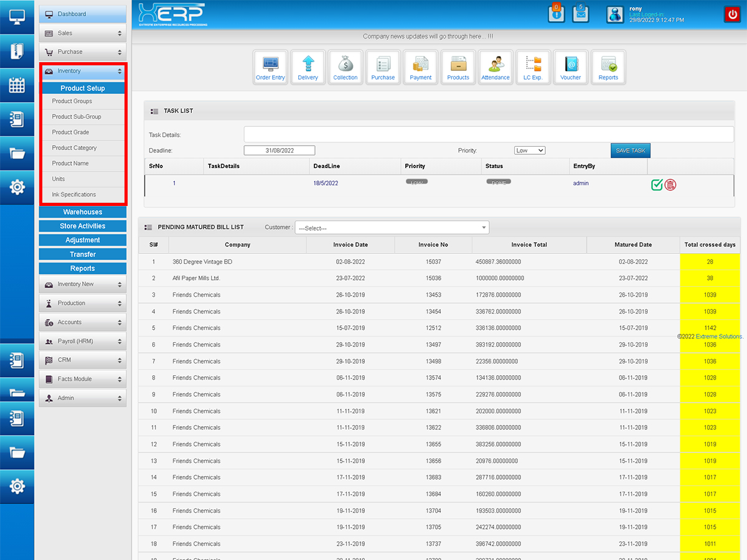This screenshot has width=747, height=560.
Task: Click the Task Details input field
Action: [x=489, y=134]
